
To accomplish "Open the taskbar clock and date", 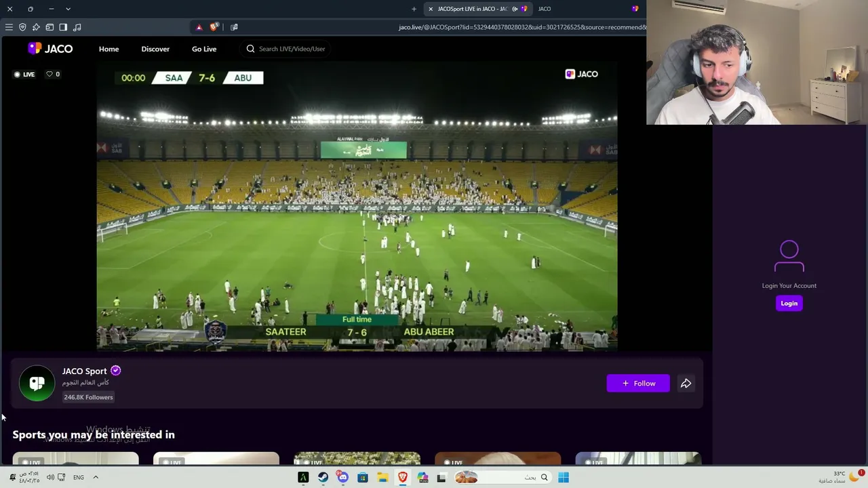I will coord(29,477).
